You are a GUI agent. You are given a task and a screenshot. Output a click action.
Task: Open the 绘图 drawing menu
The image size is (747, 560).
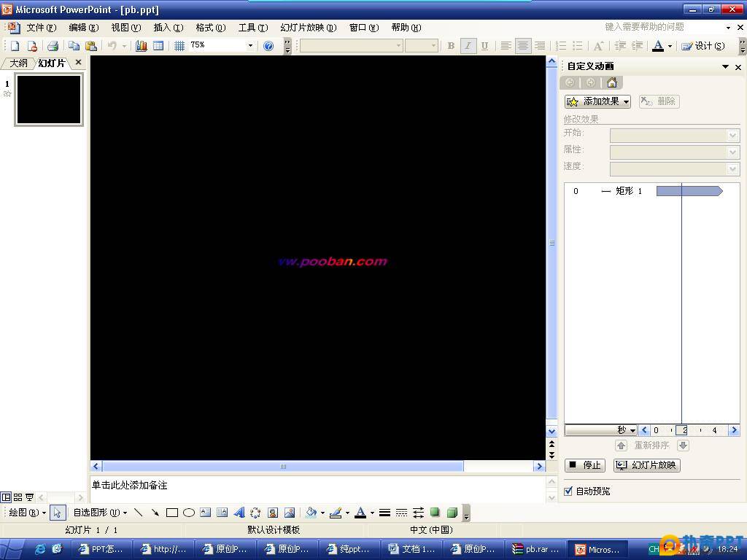(x=27, y=513)
